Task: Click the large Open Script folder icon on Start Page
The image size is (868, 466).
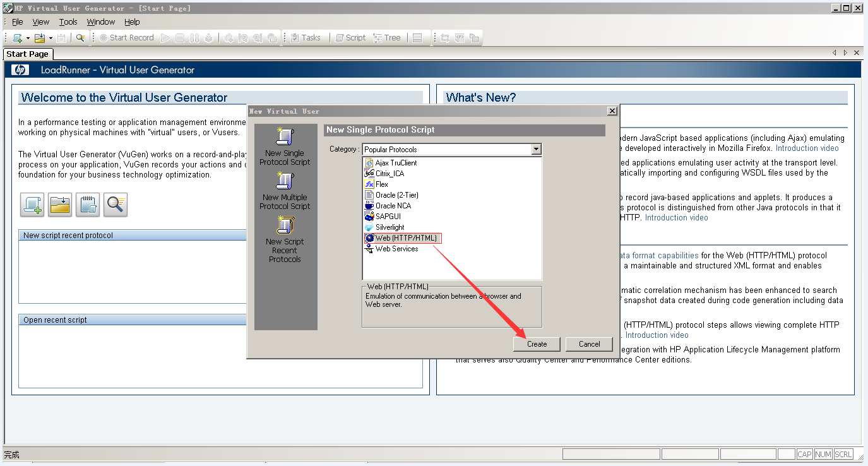Action: pyautogui.click(x=61, y=205)
